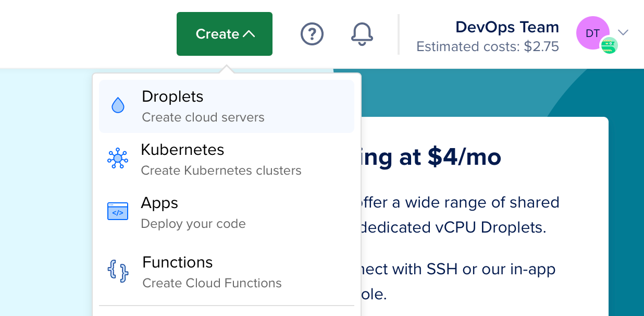Pick Functions from the Create menu
Image resolution: width=644 pixels, height=316 pixels.
177,262
